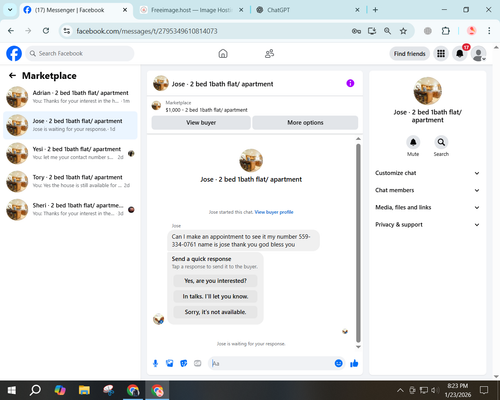Open the sticker picker icon
Image resolution: width=500 pixels, height=400 pixels.
click(x=183, y=363)
